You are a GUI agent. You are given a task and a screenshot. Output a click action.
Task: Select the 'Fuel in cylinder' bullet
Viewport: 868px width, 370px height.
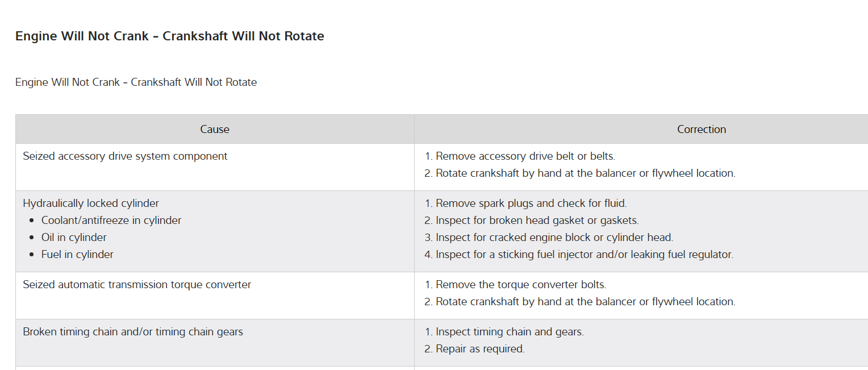point(77,255)
